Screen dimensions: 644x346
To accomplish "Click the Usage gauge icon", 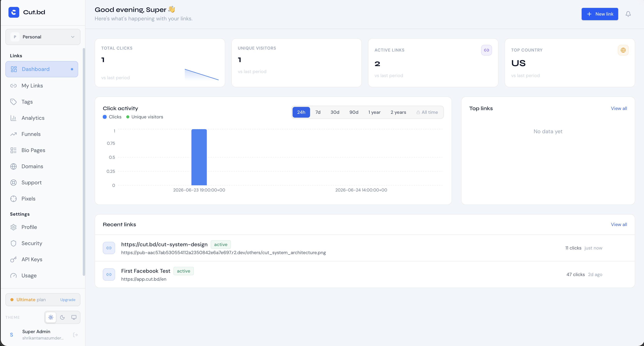I will click(x=13, y=276).
